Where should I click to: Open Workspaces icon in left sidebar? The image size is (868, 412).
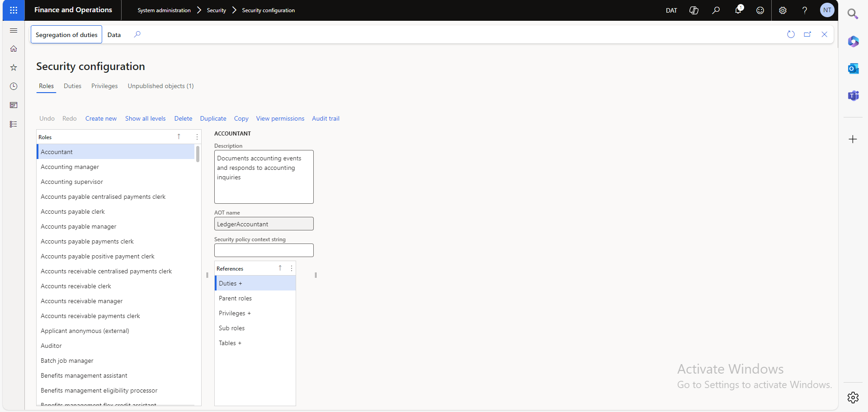click(x=14, y=105)
